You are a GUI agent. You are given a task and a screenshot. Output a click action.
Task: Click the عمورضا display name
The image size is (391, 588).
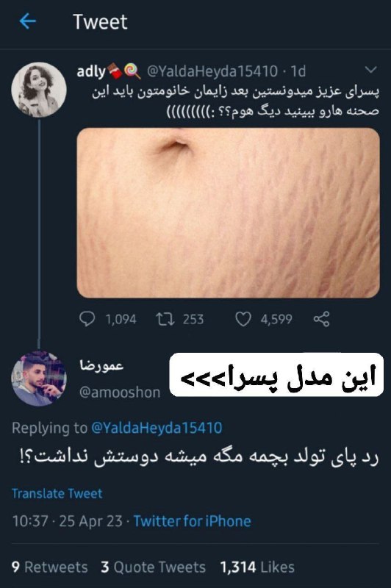pyautogui.click(x=101, y=365)
